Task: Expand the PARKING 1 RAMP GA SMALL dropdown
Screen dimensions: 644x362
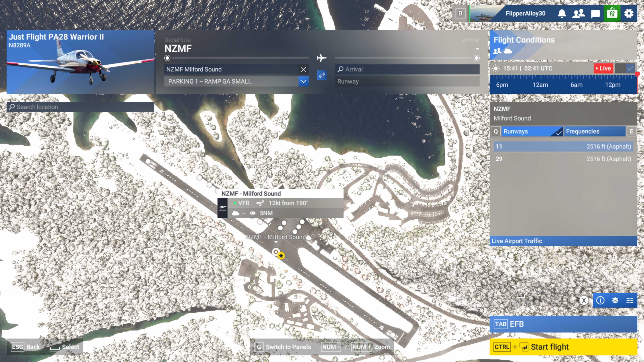Action: (x=303, y=81)
